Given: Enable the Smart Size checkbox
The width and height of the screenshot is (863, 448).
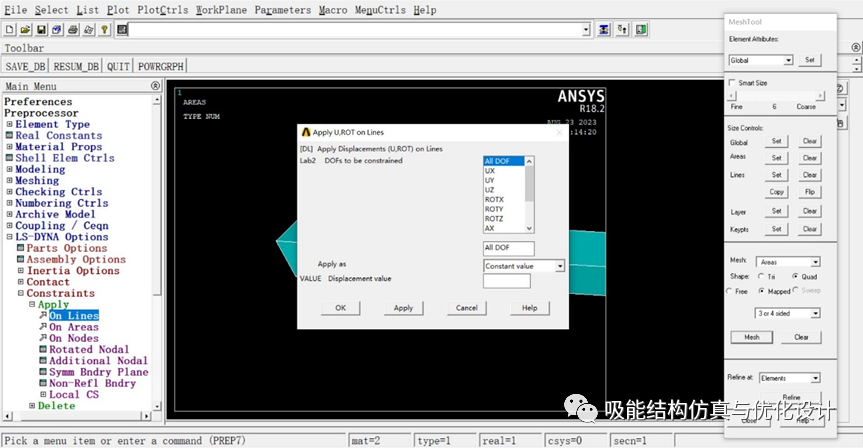Looking at the screenshot, I should point(732,83).
